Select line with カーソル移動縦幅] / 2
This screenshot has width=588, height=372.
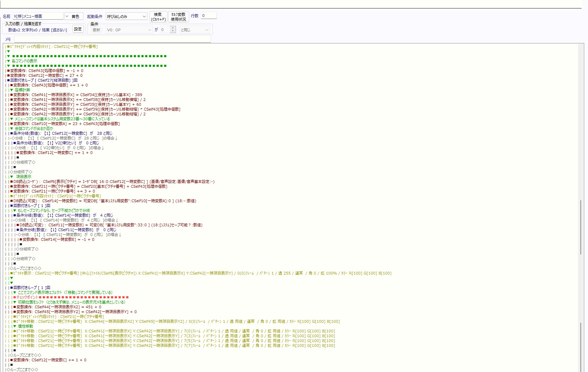79,114
